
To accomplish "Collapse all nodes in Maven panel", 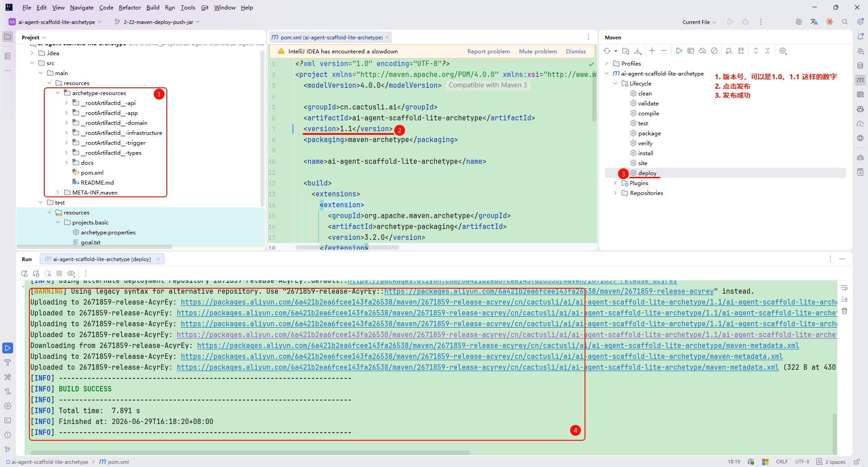I will click(x=768, y=51).
